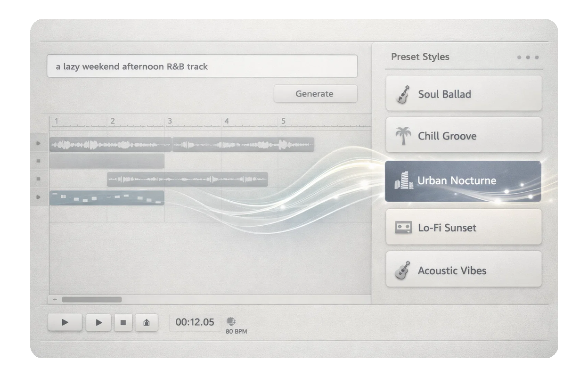
Task: Click the guitar icon on Soul Ballad
Action: (x=402, y=94)
